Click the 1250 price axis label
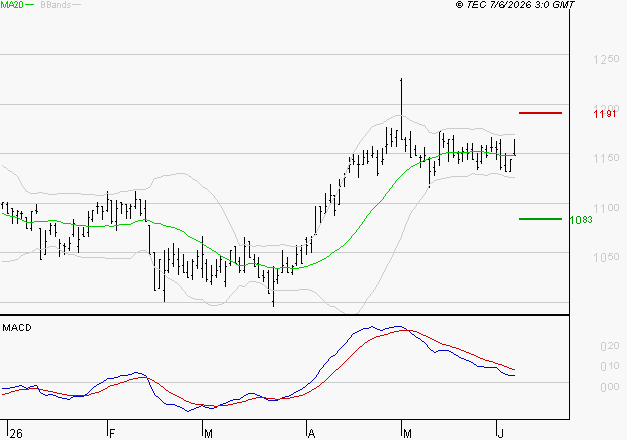This screenshot has width=627, height=440. click(606, 59)
